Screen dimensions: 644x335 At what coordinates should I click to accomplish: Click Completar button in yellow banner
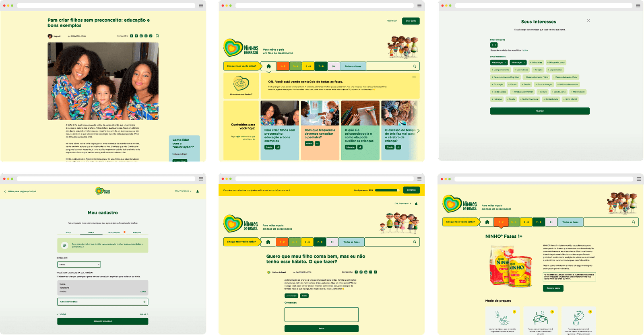pyautogui.click(x=411, y=190)
